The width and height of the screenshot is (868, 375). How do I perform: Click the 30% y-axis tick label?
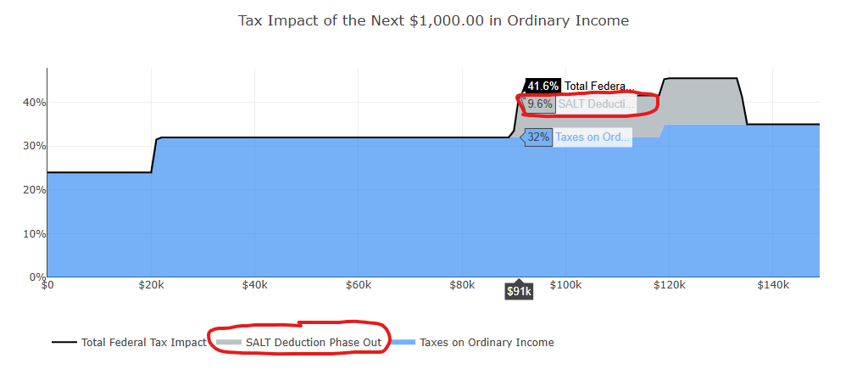click(34, 146)
